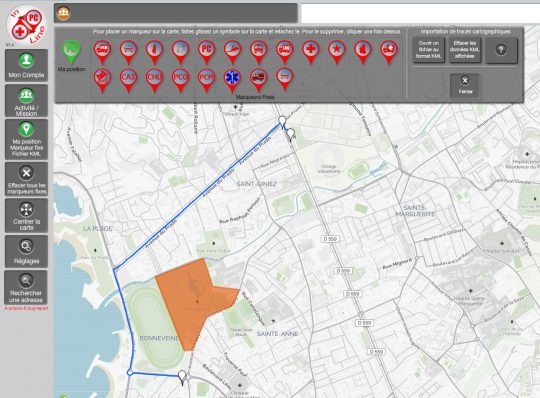
Task: Pick the LOG truck marker pin
Action: 284,52
